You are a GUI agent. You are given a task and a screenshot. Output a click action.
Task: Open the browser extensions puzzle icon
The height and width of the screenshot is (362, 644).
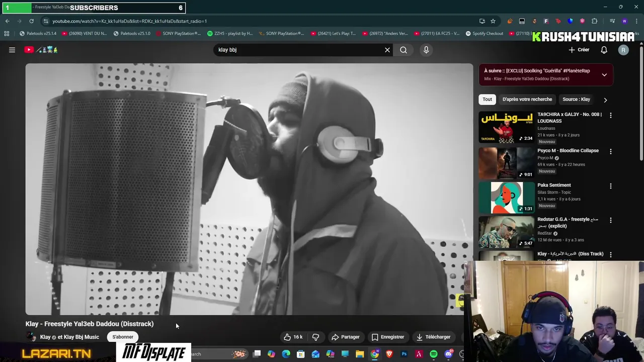click(594, 21)
